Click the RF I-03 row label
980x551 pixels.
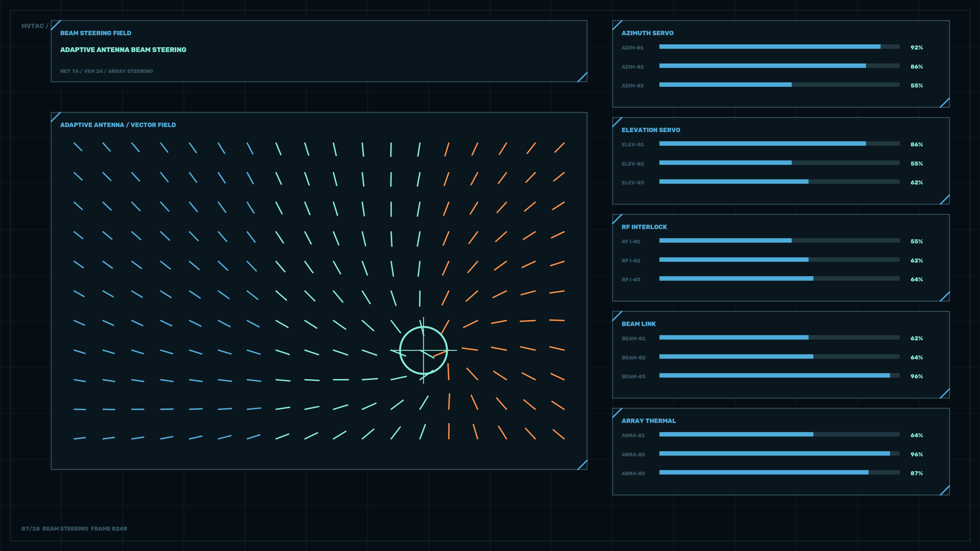point(631,280)
